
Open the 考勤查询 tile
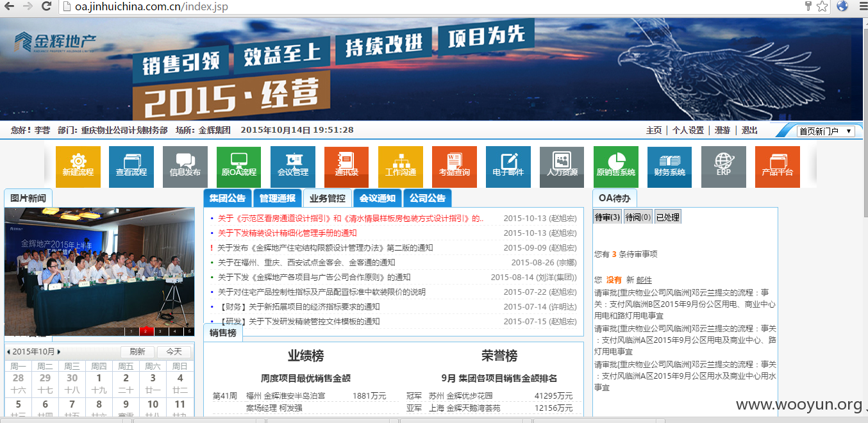point(455,167)
